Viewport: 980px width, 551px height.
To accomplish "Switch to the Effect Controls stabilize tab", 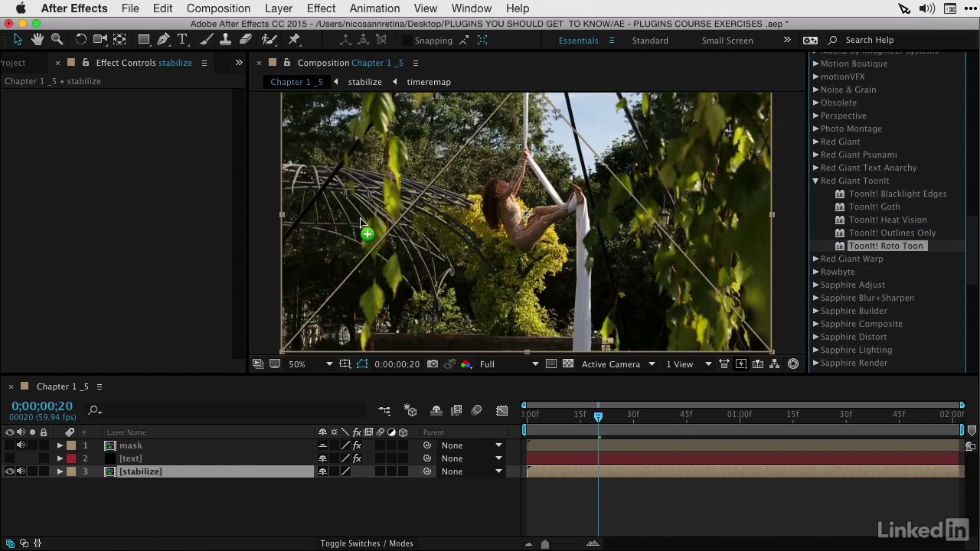I will coord(143,63).
